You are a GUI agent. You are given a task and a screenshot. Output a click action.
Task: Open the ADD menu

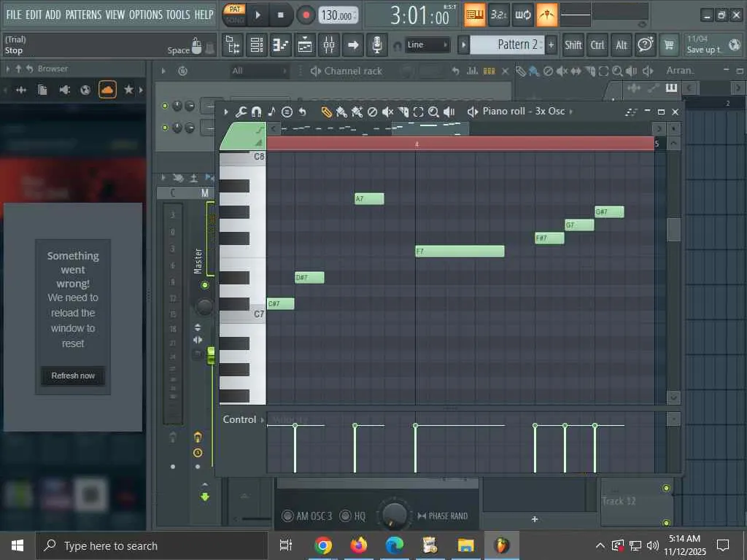(53, 15)
